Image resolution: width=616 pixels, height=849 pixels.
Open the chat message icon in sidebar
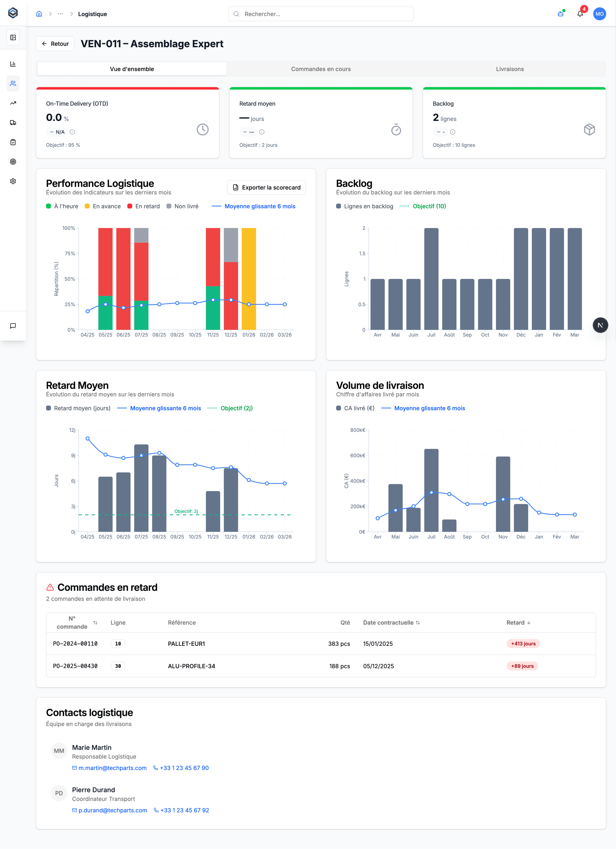point(13,326)
